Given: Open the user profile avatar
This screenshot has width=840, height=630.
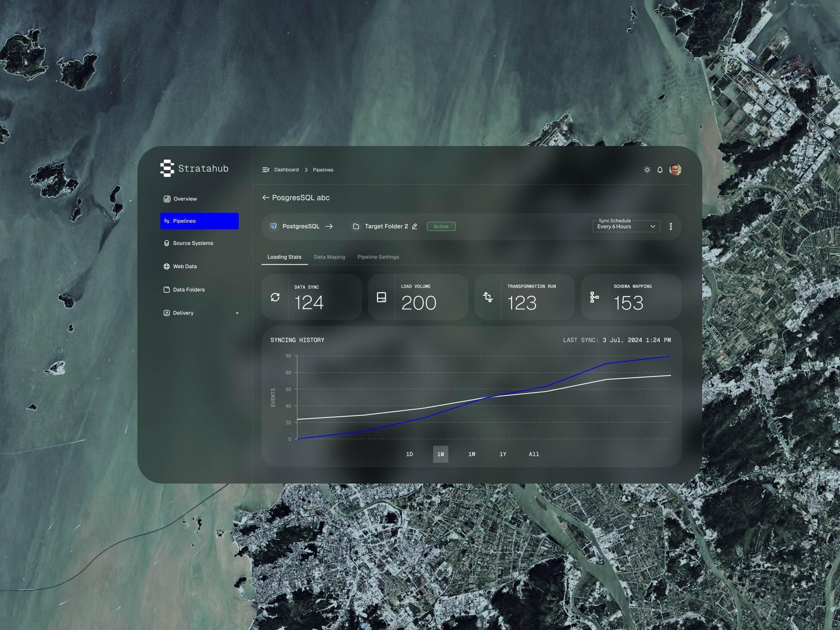Looking at the screenshot, I should coord(675,170).
